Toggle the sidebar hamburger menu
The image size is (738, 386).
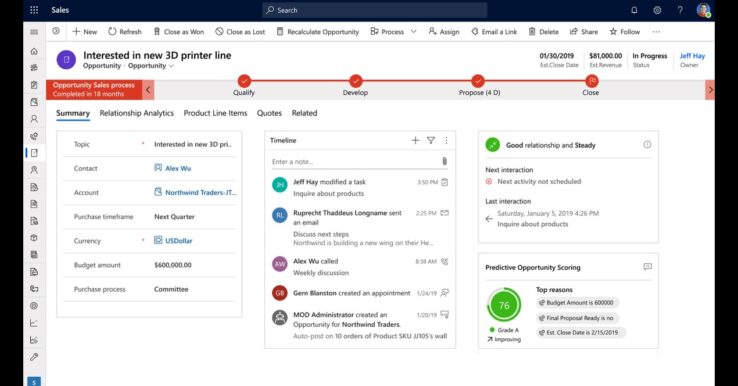click(34, 32)
